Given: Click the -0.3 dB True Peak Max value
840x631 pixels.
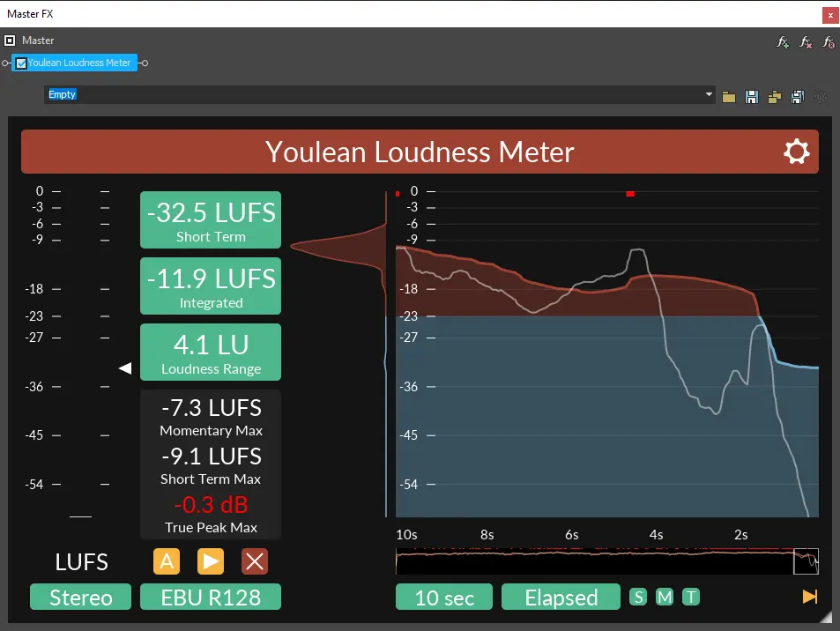Looking at the screenshot, I should [211, 505].
